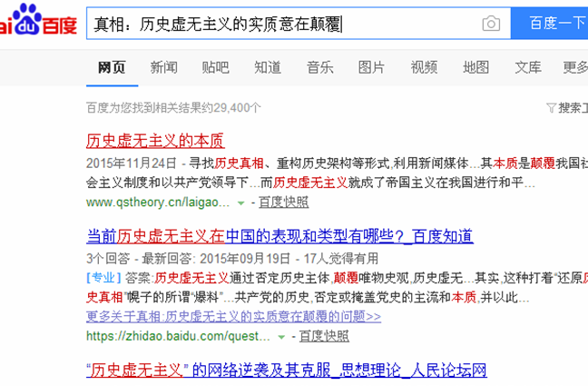Open 百度快照 for the zhidao result
588x386 pixels.
pyautogui.click(x=324, y=336)
